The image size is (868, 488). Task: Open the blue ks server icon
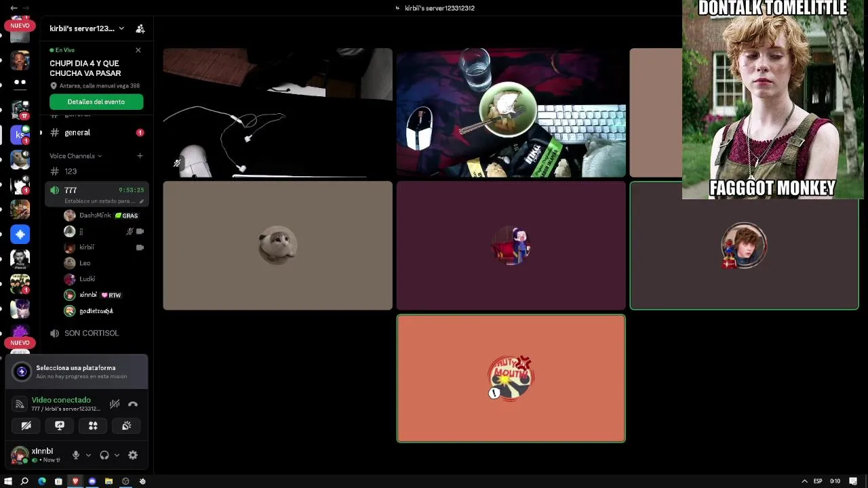(x=20, y=135)
